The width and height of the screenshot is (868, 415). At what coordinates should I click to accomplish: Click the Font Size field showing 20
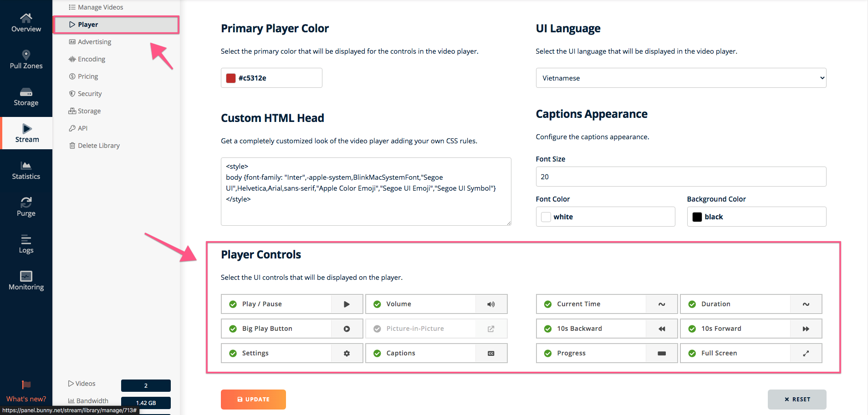click(x=681, y=177)
